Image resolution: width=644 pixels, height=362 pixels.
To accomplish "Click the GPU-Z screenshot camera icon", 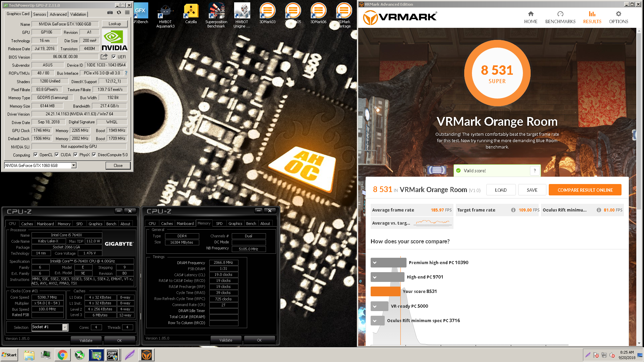I will [x=110, y=12].
